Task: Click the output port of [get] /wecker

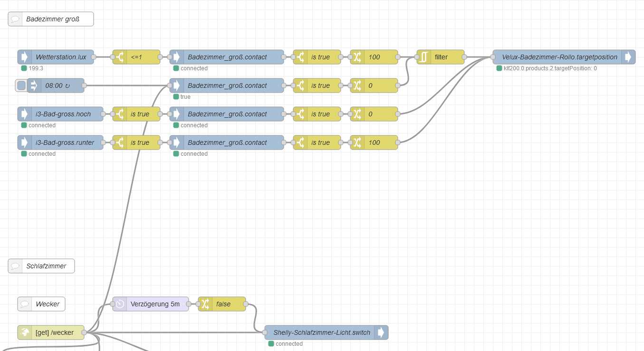Action: coord(84,332)
